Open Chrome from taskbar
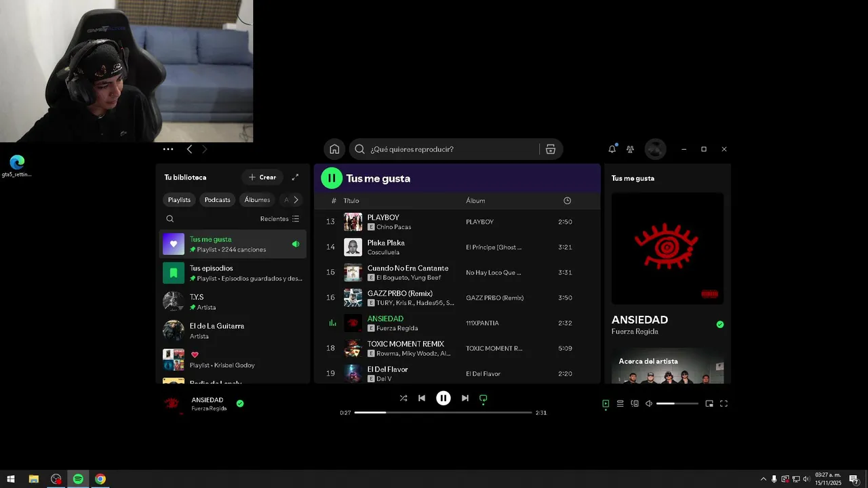 [100, 479]
